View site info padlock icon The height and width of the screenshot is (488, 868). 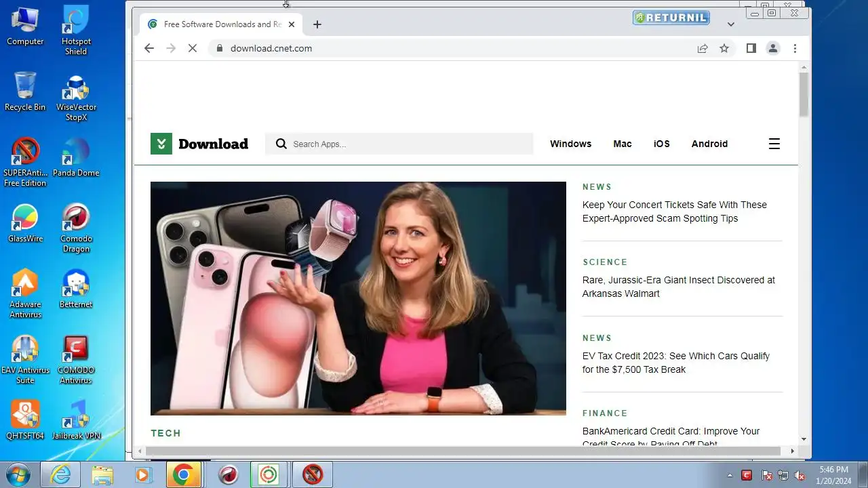coord(219,48)
